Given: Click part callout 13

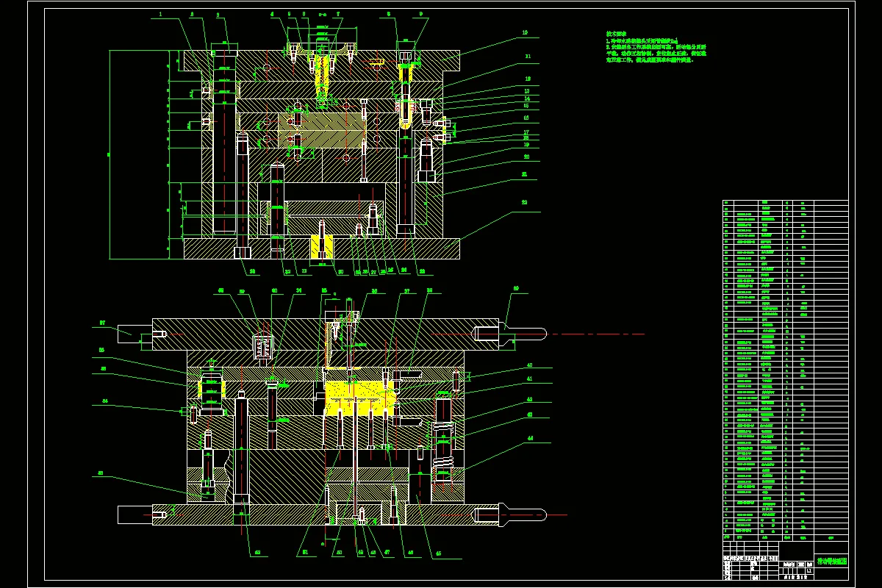Looking at the screenshot, I should (527, 90).
